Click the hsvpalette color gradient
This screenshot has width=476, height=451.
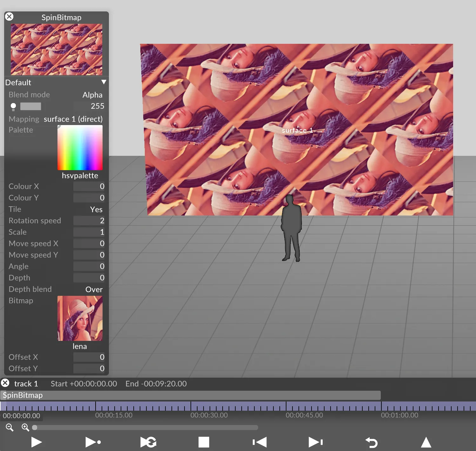click(x=80, y=148)
